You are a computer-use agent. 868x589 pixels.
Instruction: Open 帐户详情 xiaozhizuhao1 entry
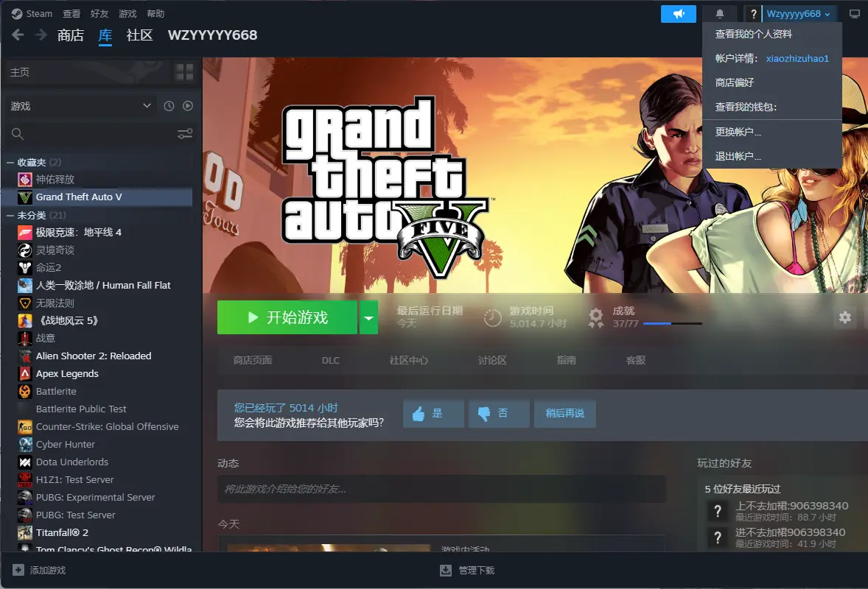(x=771, y=59)
